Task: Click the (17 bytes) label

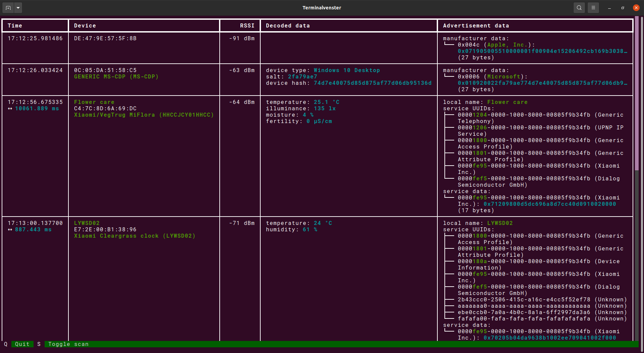Action: [476, 211]
